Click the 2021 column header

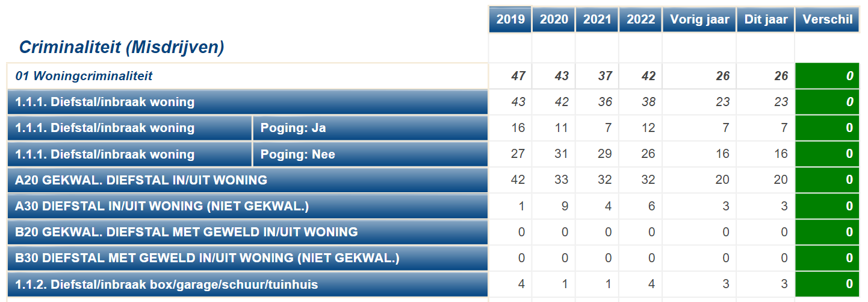point(597,19)
